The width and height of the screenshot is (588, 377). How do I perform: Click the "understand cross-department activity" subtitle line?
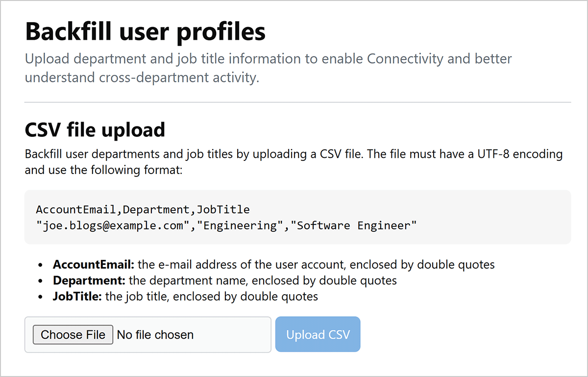[x=142, y=77]
